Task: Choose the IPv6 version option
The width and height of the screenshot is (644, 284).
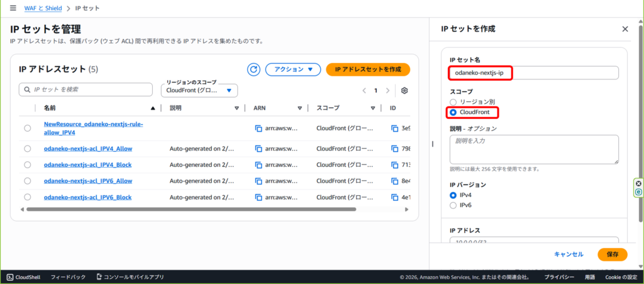Action: pyautogui.click(x=453, y=205)
